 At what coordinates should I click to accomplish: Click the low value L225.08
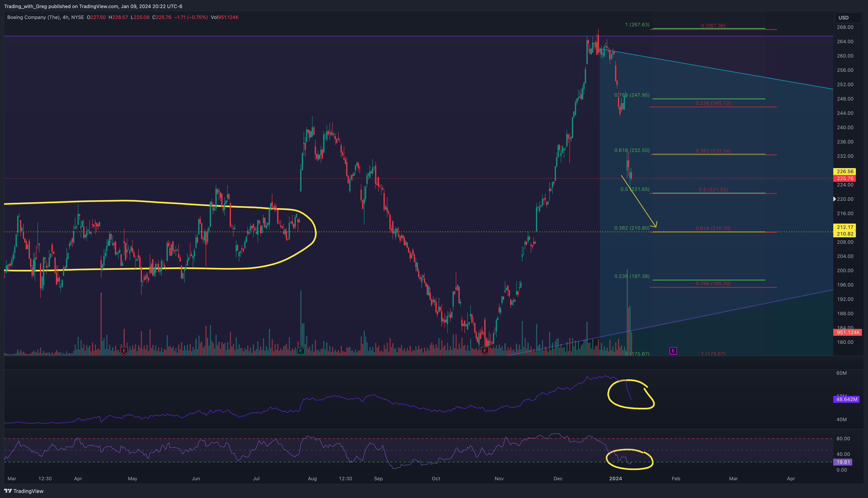point(140,17)
